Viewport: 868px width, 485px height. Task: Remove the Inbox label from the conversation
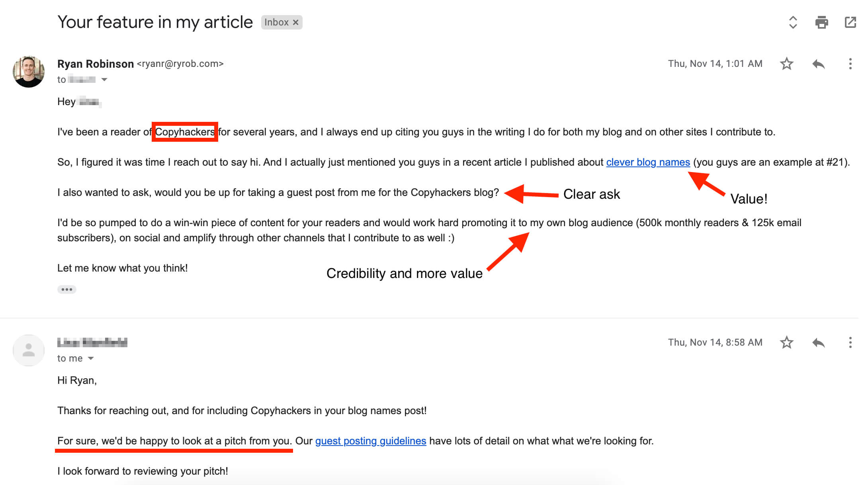pos(295,22)
